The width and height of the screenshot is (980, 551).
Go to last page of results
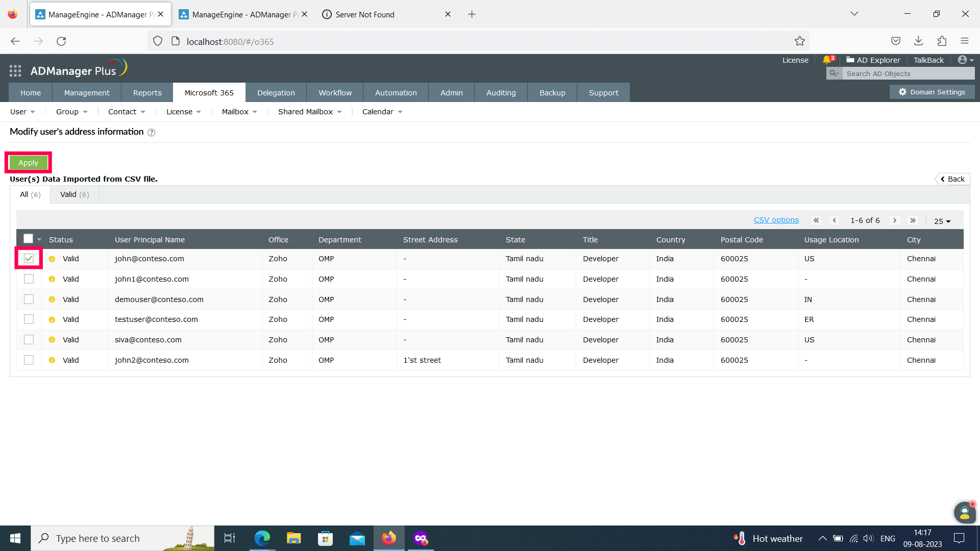913,220
